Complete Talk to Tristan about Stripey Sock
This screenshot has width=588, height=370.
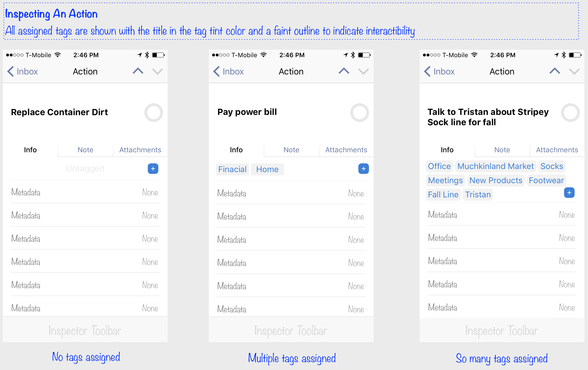point(570,113)
